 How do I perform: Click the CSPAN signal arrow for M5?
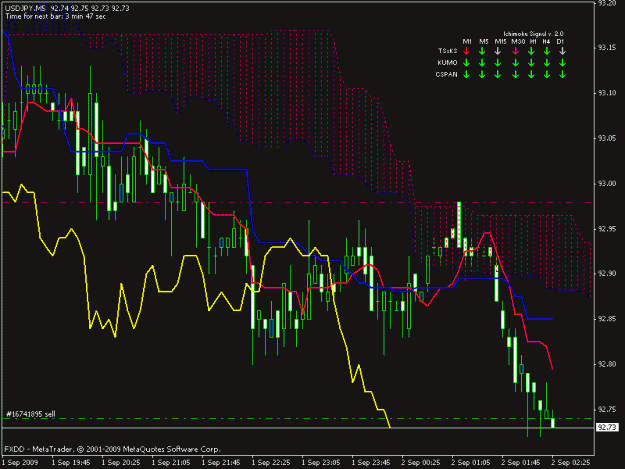pyautogui.click(x=482, y=74)
